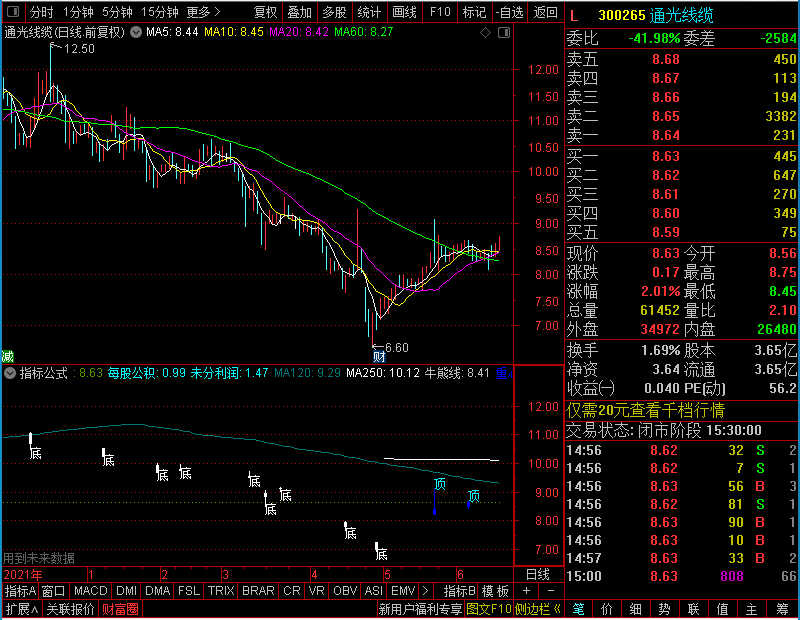Switch to 细 detail tab
The image size is (800, 620).
pyautogui.click(x=635, y=609)
